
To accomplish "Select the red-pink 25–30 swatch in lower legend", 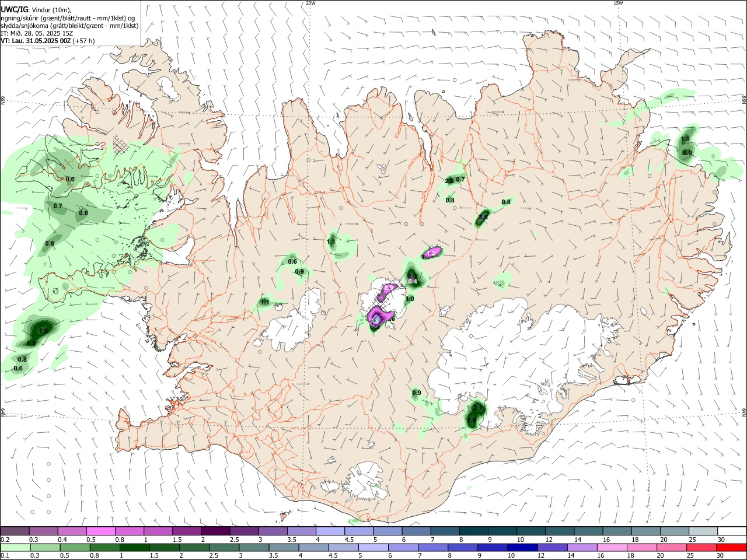I will pos(701,548).
